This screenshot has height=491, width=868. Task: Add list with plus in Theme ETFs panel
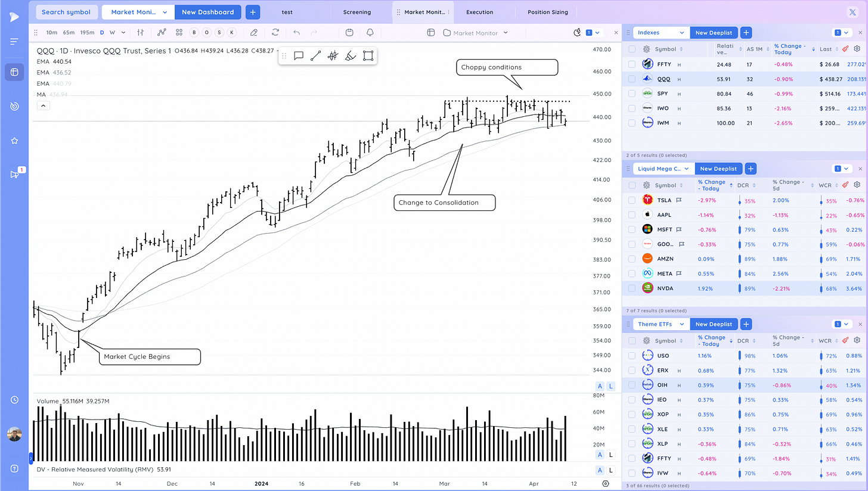[x=746, y=324]
